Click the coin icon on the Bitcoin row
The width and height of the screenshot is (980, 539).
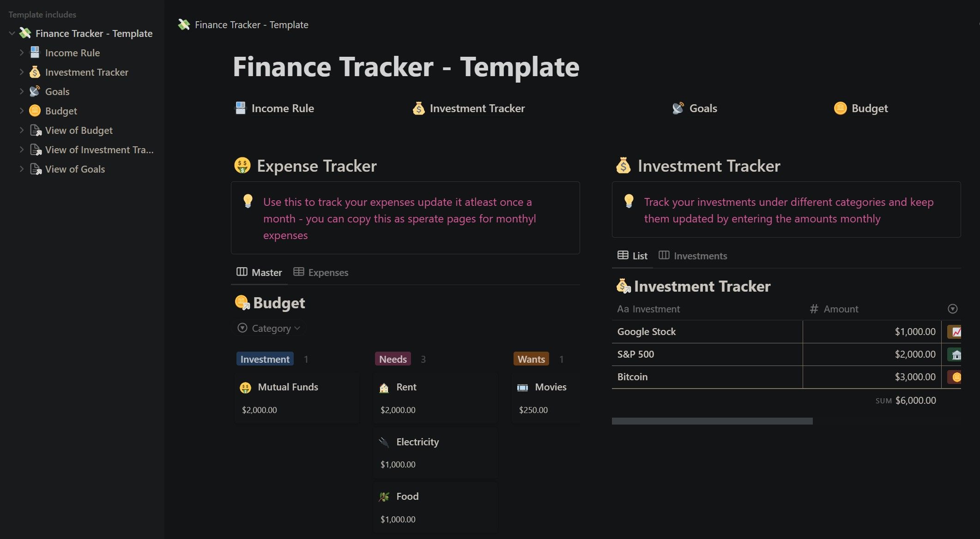click(956, 377)
